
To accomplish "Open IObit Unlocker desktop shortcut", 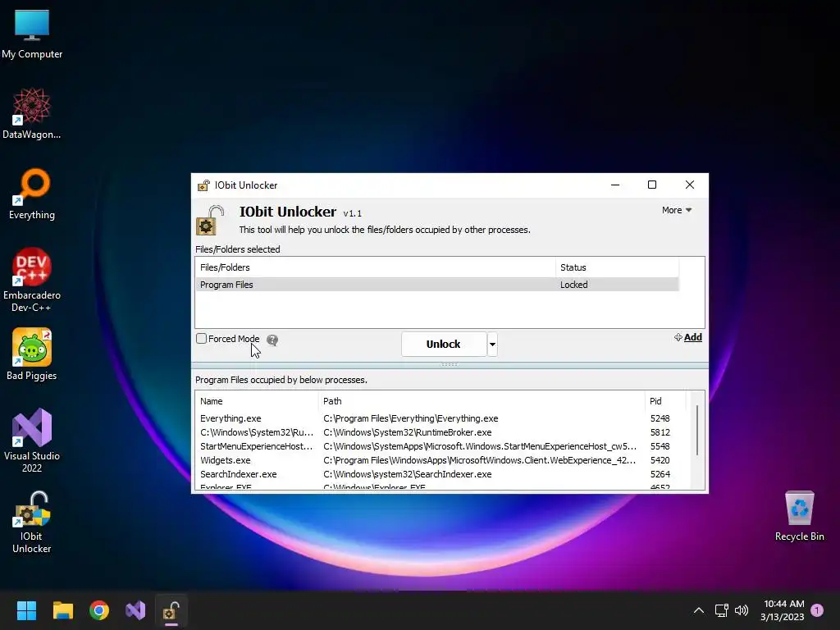I will 32,522.
